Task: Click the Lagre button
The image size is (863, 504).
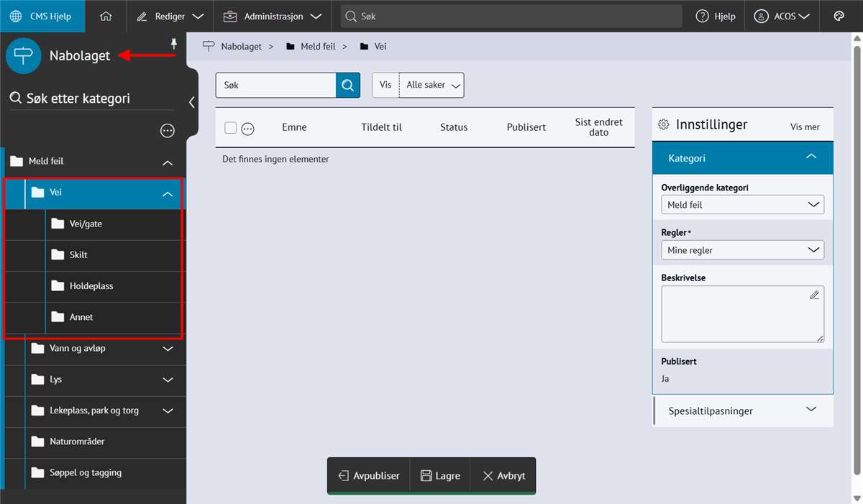Action: (x=440, y=476)
